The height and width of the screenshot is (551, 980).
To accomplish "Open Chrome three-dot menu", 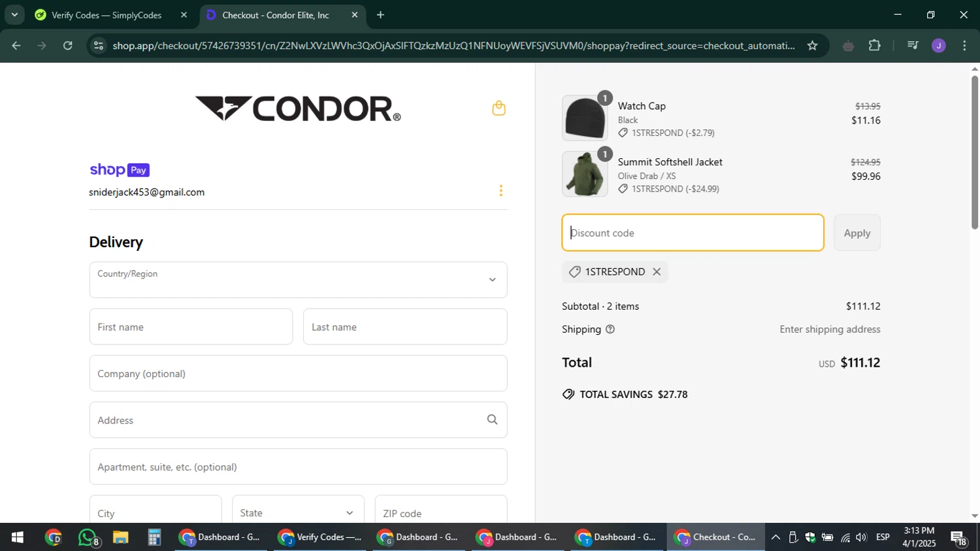I will (964, 46).
